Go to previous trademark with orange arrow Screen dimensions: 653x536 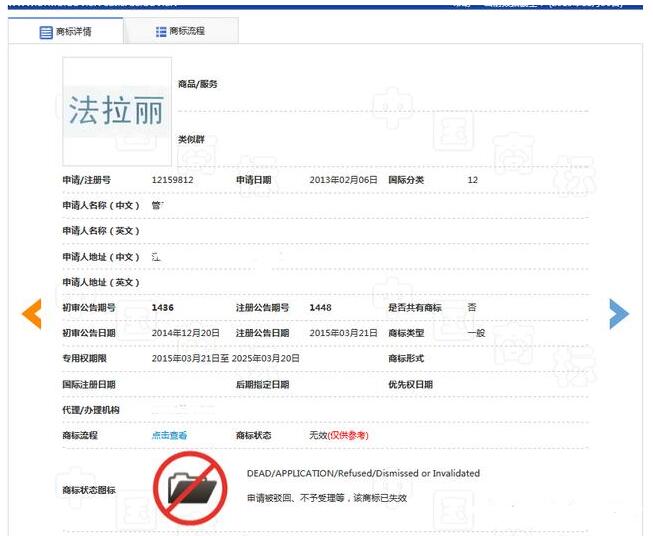(32, 314)
